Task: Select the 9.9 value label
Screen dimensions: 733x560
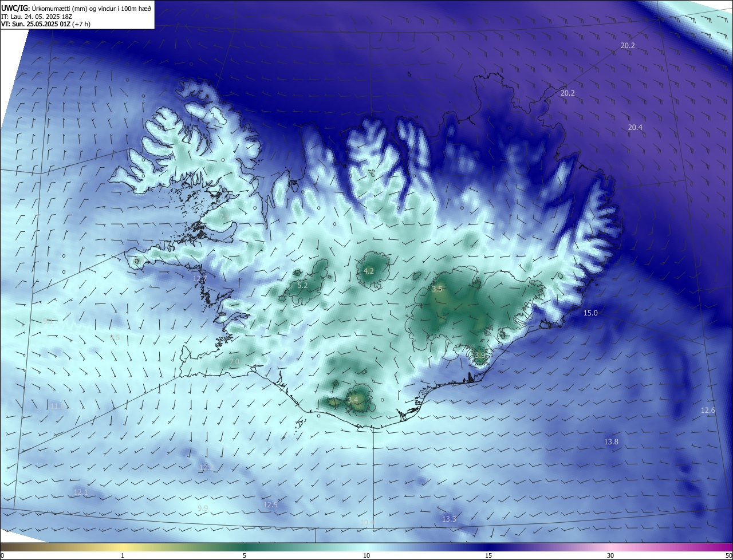Action: 203,508
